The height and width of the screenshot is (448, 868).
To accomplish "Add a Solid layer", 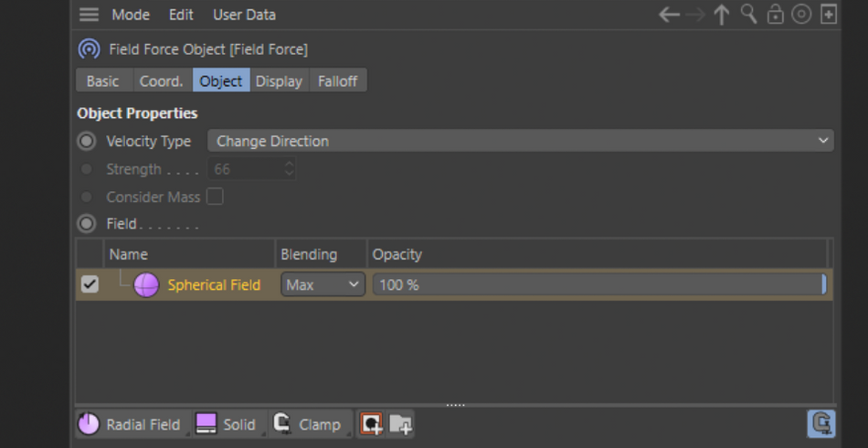I will tap(229, 425).
